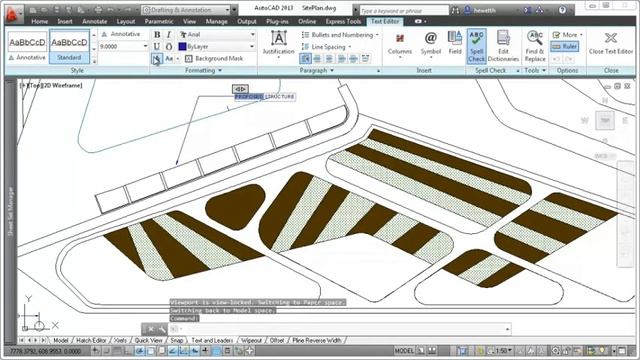Click the selected text in the text editor box
Screen dimensions: 640x360
point(249,97)
